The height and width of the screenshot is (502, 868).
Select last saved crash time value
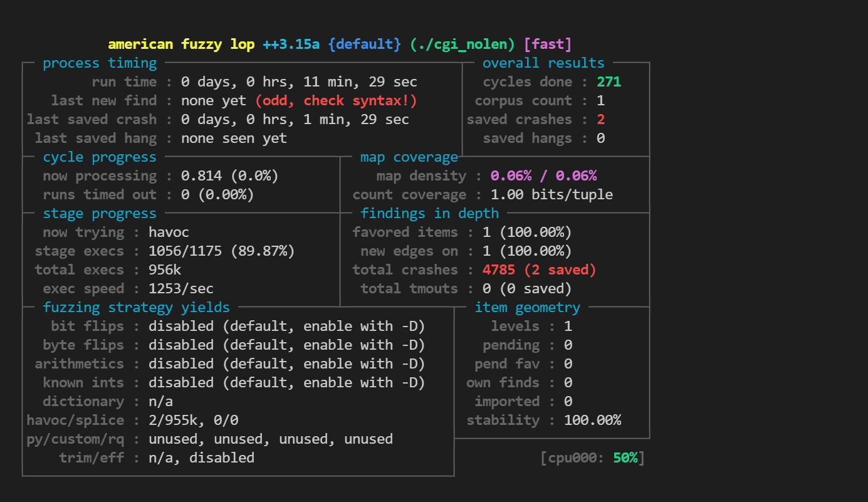[295, 120]
